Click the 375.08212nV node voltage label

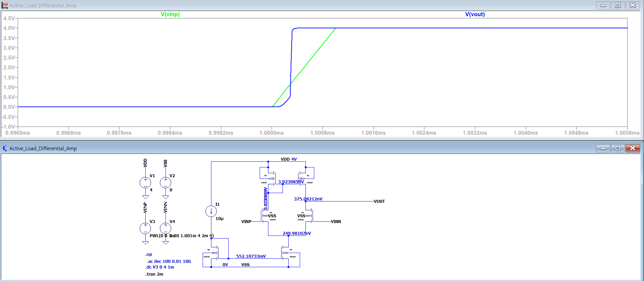coord(308,199)
